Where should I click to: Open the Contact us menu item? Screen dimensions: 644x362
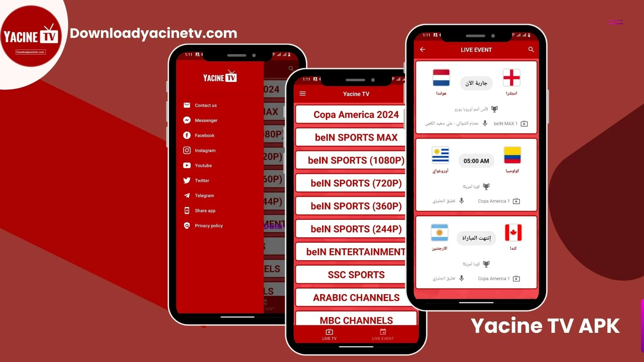click(205, 105)
